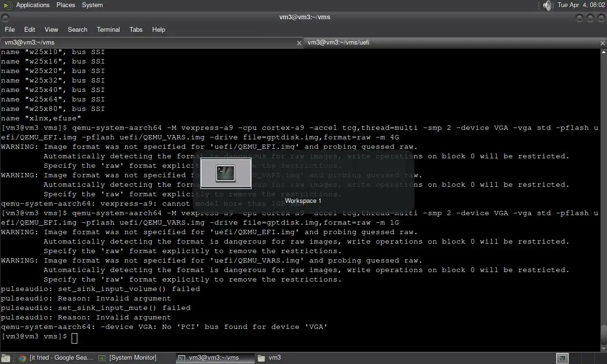This screenshot has width=607, height=364.
Task: Open the Places menu
Action: click(66, 5)
